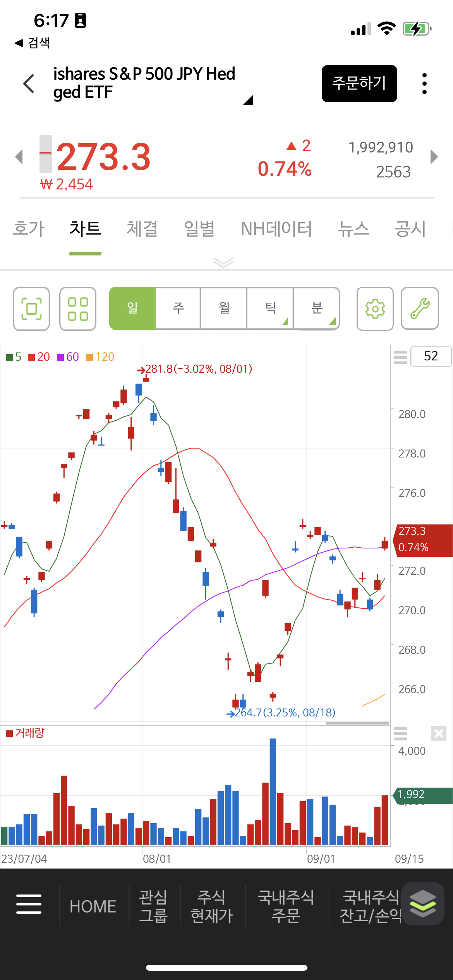This screenshot has height=980, width=453.
Task: Expand panel with the double chevron below tabs
Action: click(223, 262)
